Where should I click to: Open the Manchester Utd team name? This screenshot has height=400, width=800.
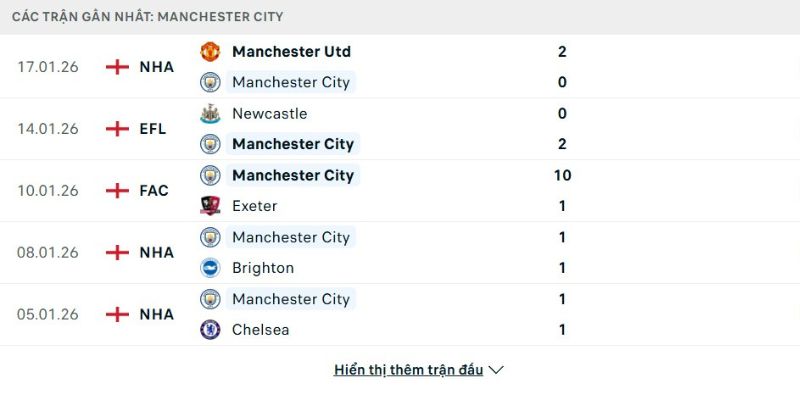(x=291, y=51)
